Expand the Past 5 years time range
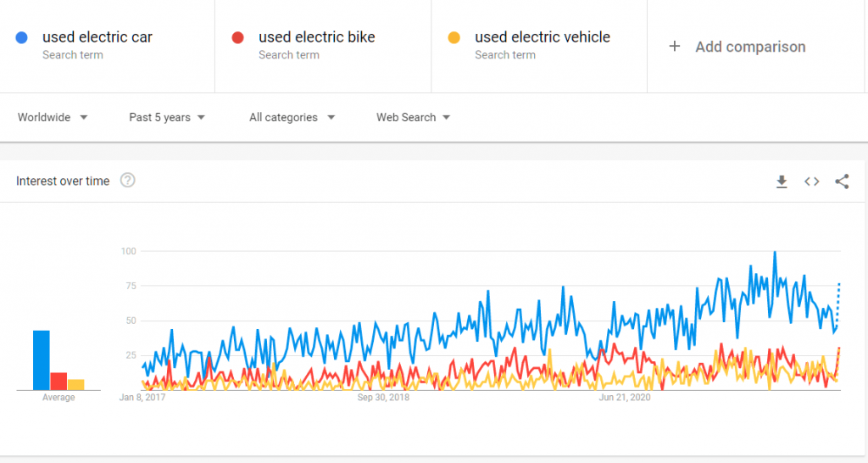868x463 pixels. [x=167, y=117]
